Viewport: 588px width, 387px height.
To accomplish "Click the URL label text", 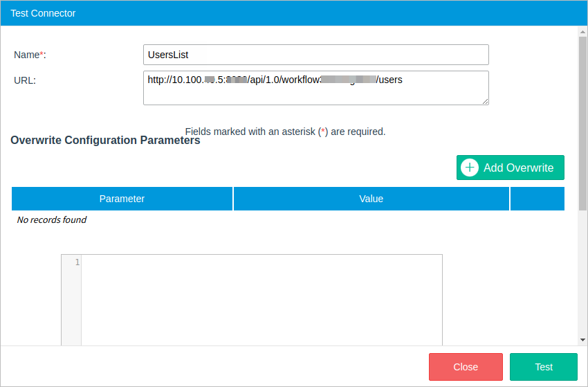I will click(x=25, y=80).
